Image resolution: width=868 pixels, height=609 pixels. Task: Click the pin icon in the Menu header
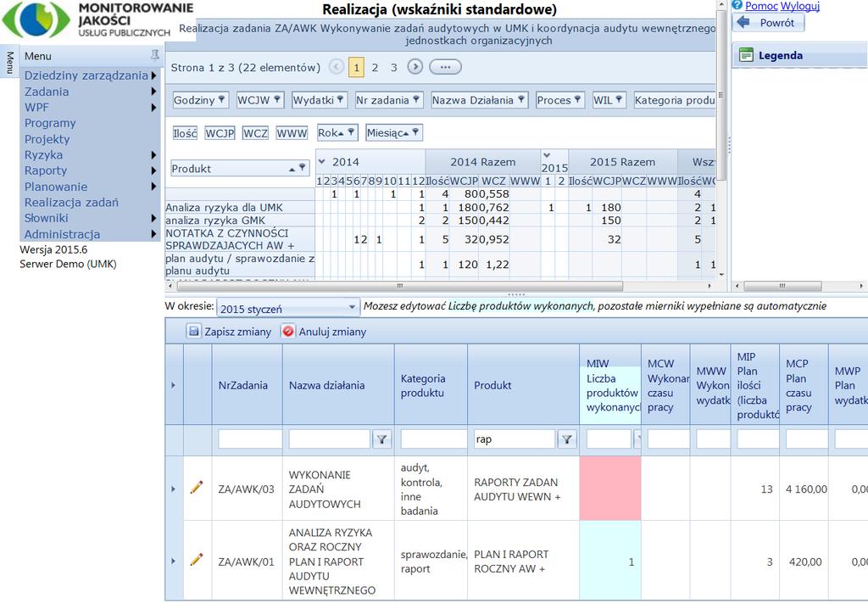click(x=155, y=54)
